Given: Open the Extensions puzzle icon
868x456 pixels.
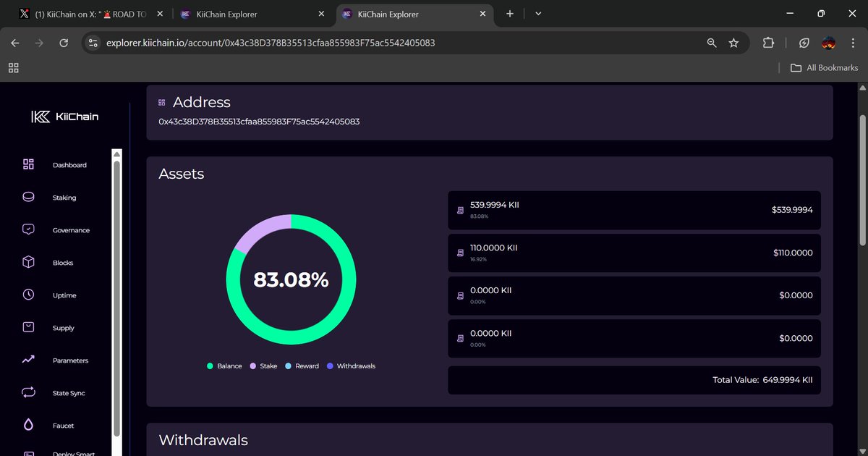Looking at the screenshot, I should (768, 43).
